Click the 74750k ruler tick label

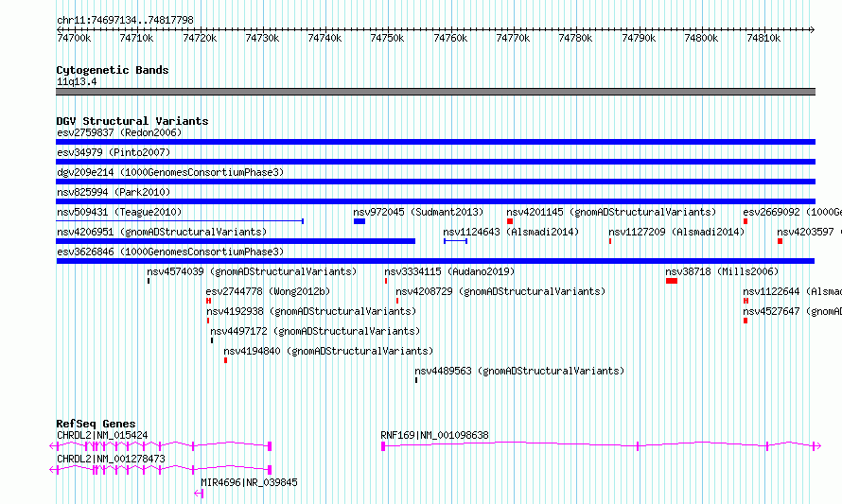[x=387, y=38]
